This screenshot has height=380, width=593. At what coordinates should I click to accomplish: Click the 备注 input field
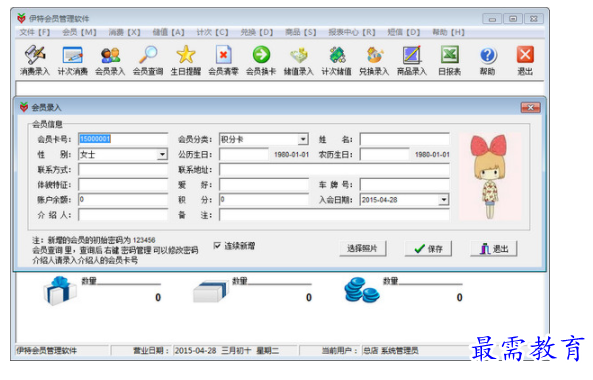coord(334,215)
